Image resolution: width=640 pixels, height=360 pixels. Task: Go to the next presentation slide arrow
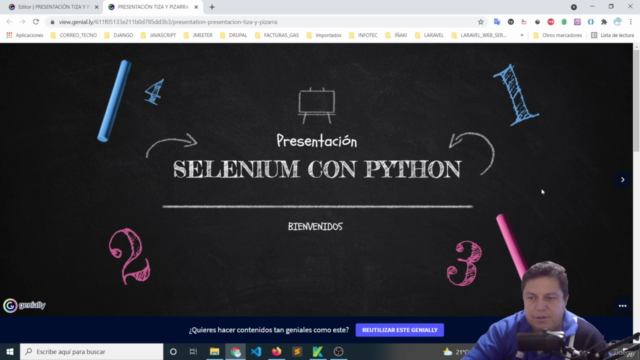(x=622, y=180)
